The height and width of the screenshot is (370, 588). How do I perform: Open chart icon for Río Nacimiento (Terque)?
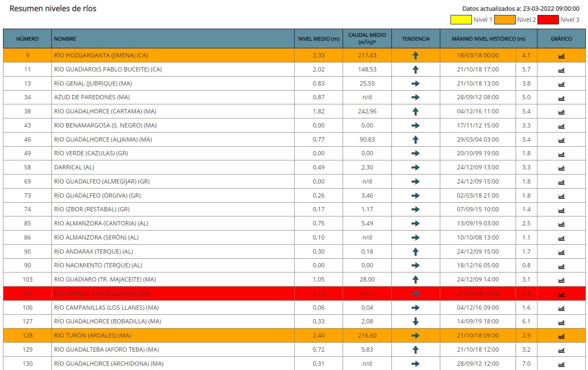coord(561,266)
